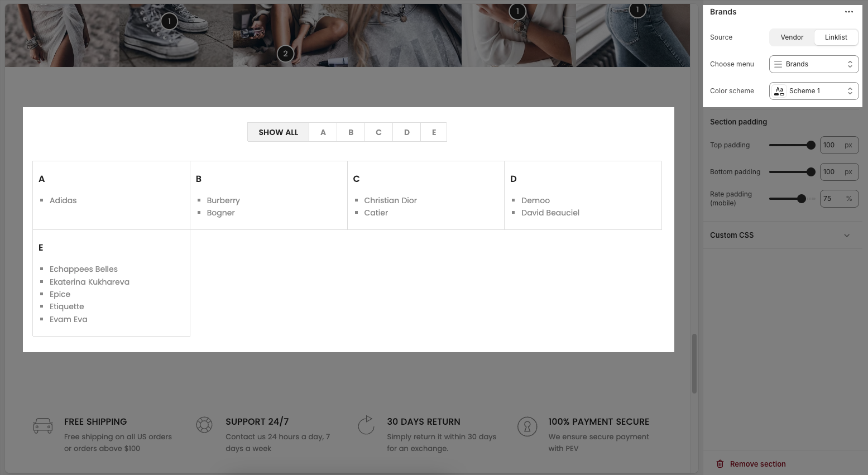Image resolution: width=868 pixels, height=475 pixels.
Task: Click the Top padding slider handle
Action: (811, 145)
